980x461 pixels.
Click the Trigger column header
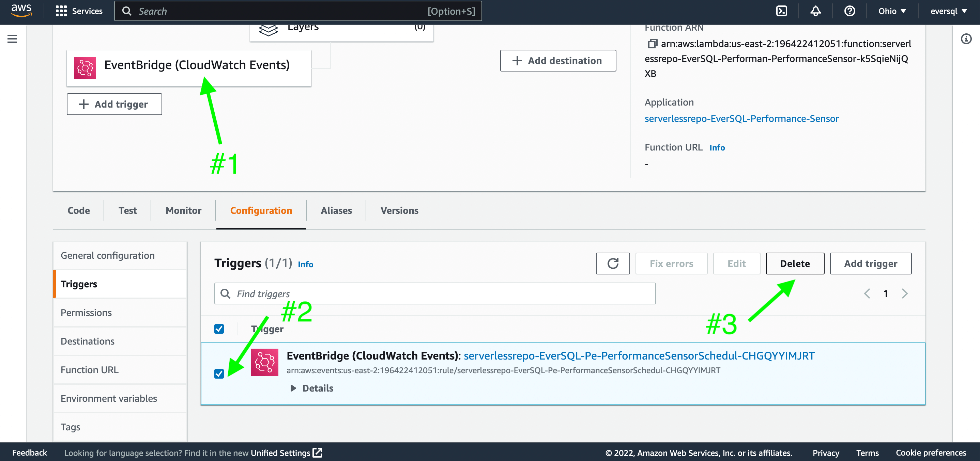[267, 329]
